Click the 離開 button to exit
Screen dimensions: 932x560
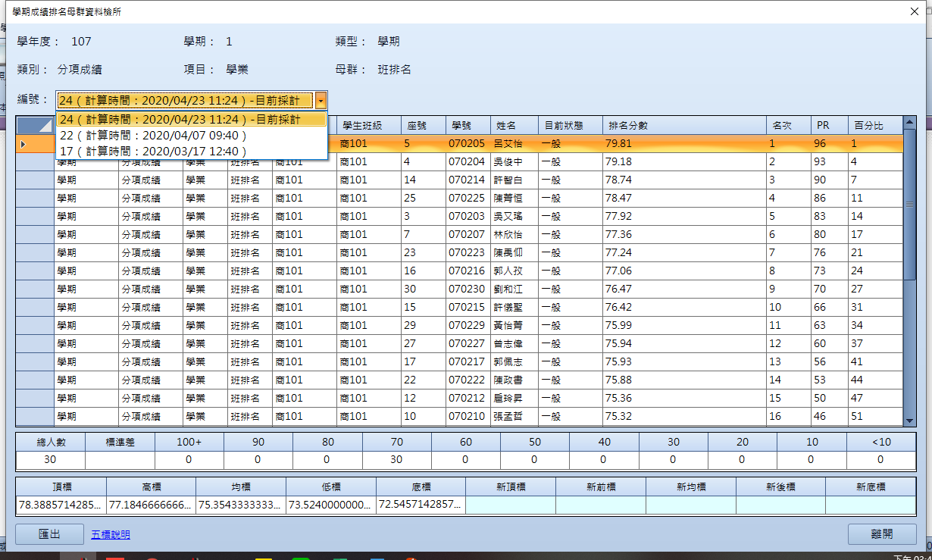(x=882, y=534)
